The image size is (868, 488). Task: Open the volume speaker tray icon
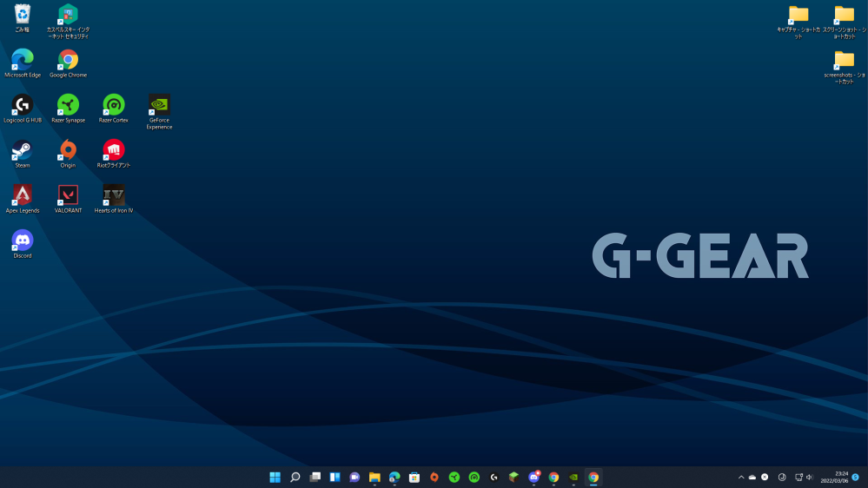[809, 477]
